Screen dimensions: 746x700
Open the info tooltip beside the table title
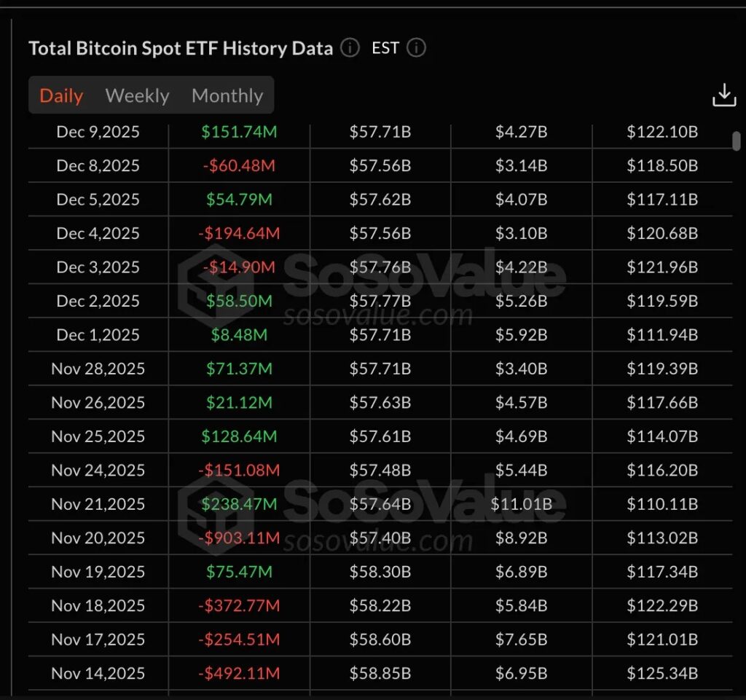point(349,48)
